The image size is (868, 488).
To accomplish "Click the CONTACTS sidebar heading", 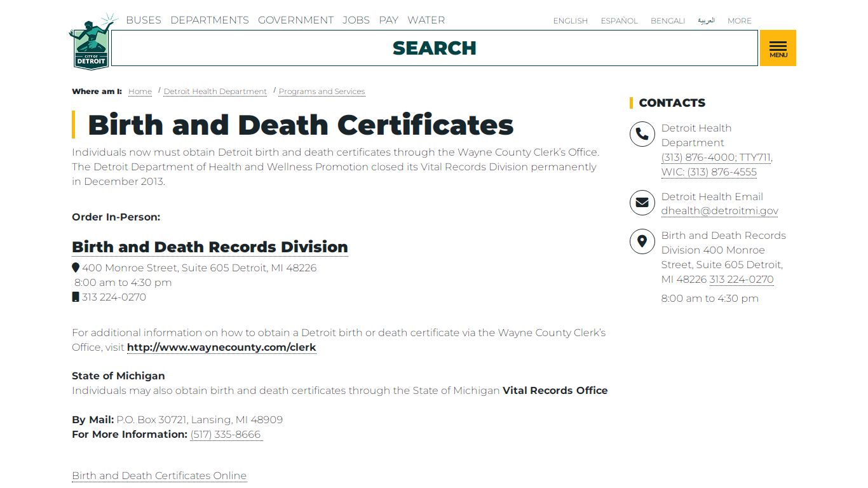I will coord(672,103).
